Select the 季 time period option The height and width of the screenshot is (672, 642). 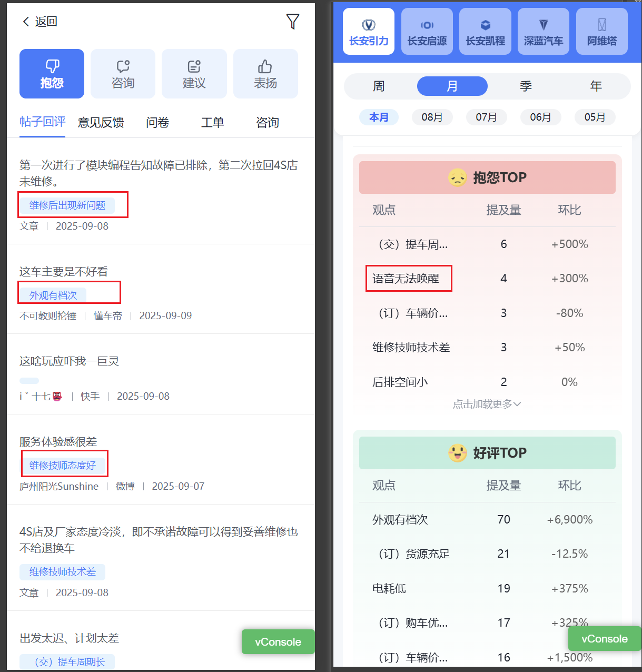pos(526,86)
